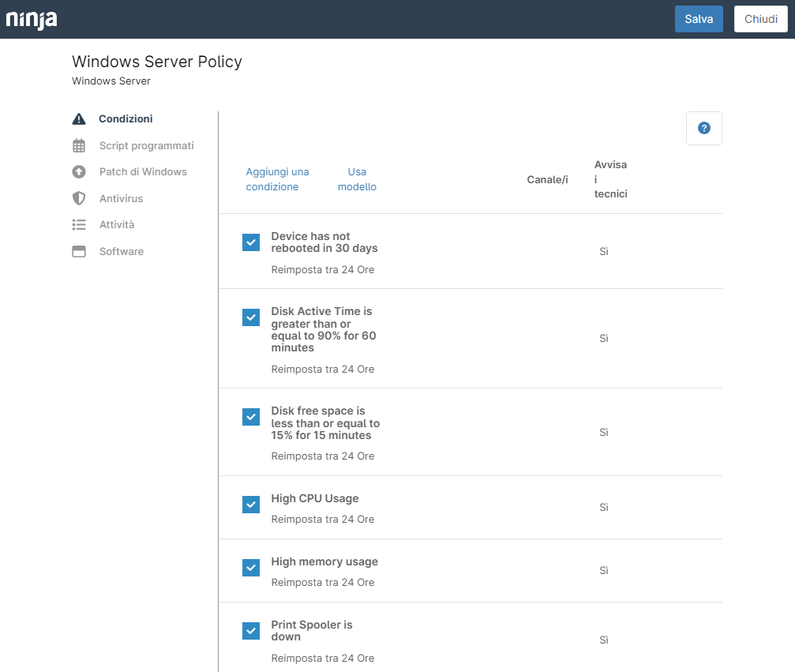Click 'Reimposta tra 24 Ore' under High CPU Usage

tap(323, 520)
